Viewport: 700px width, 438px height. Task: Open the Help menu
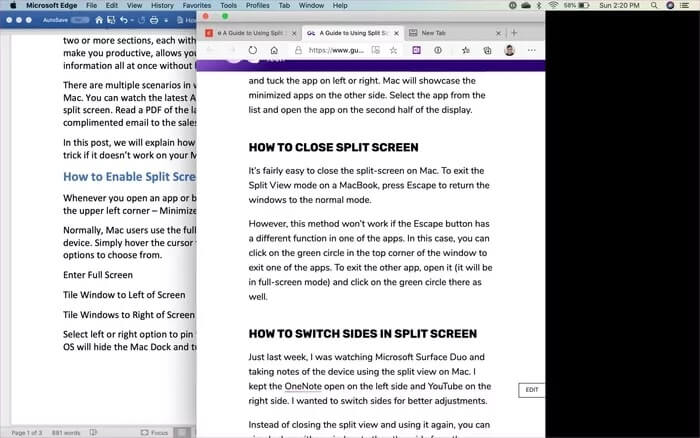[x=340, y=5]
